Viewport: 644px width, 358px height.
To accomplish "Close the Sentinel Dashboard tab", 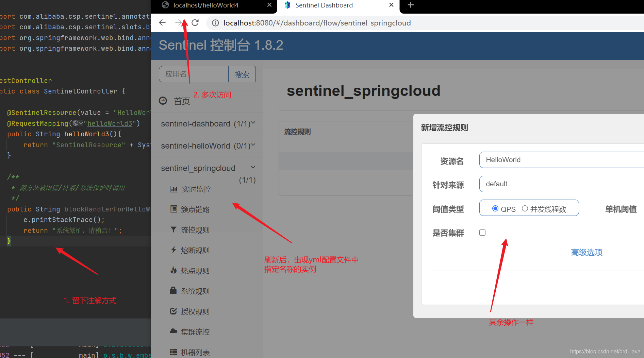I will click(391, 5).
